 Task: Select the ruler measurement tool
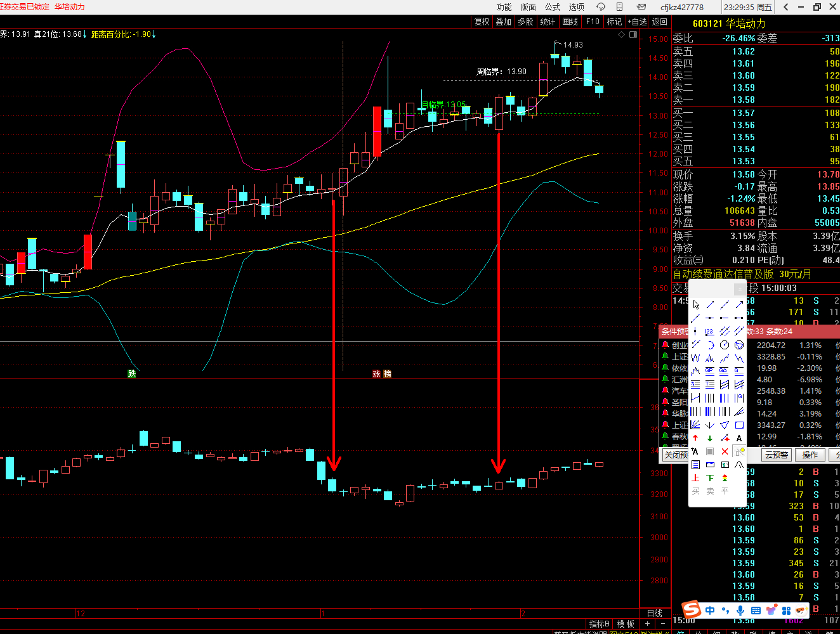pyautogui.click(x=710, y=465)
